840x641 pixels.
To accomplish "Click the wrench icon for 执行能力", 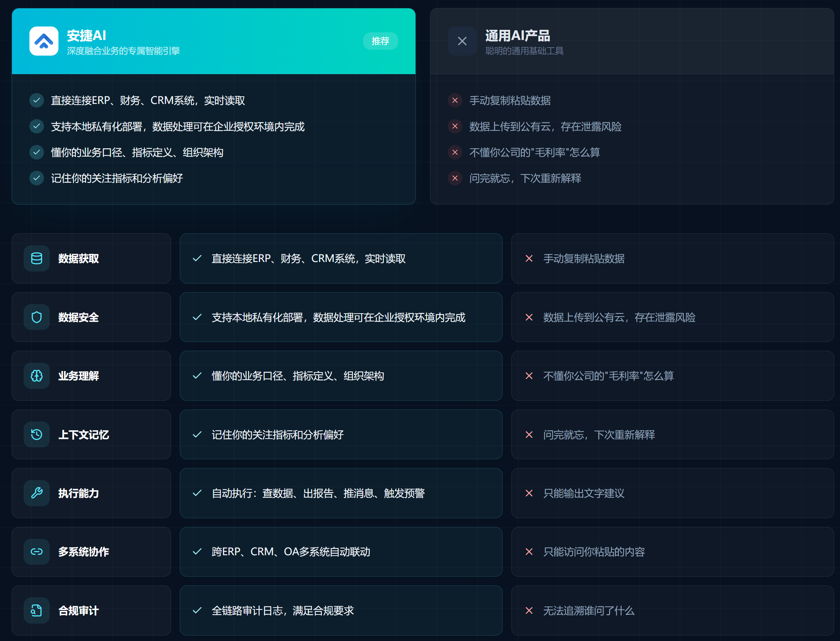I will (37, 493).
